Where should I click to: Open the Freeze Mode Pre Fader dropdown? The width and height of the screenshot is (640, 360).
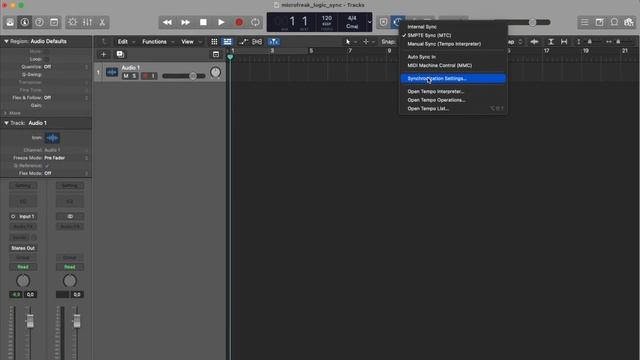click(x=66, y=158)
